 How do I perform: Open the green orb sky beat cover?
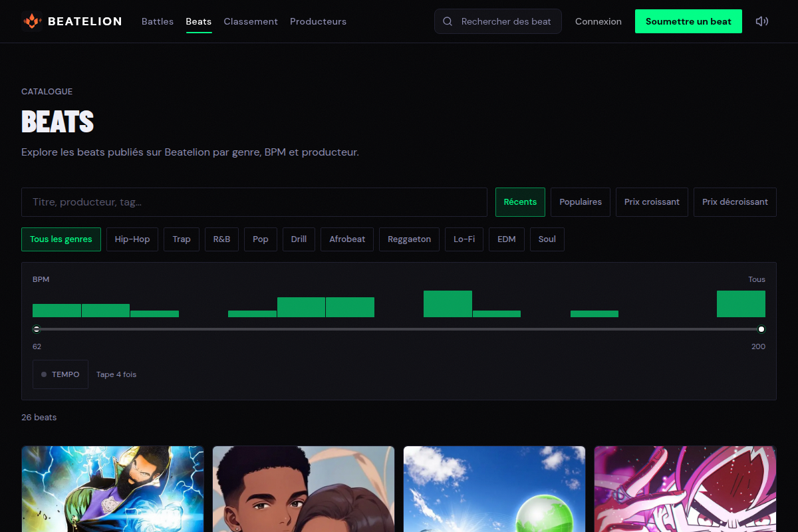494,489
